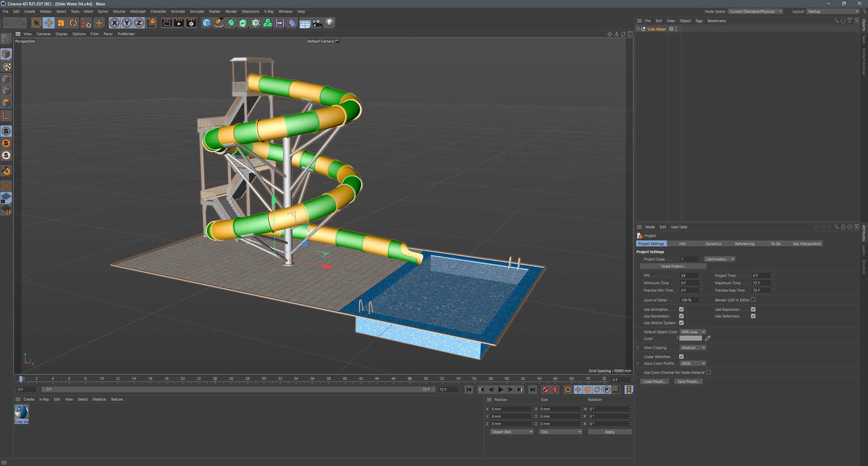Click the Load Preset button
This screenshot has width=868, height=466.
click(x=654, y=381)
